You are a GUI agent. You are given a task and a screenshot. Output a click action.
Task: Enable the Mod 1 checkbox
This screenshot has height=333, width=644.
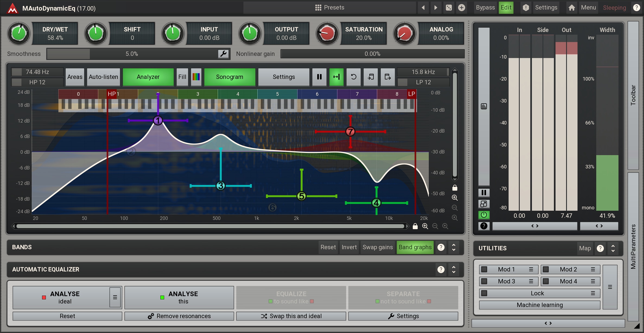point(484,269)
